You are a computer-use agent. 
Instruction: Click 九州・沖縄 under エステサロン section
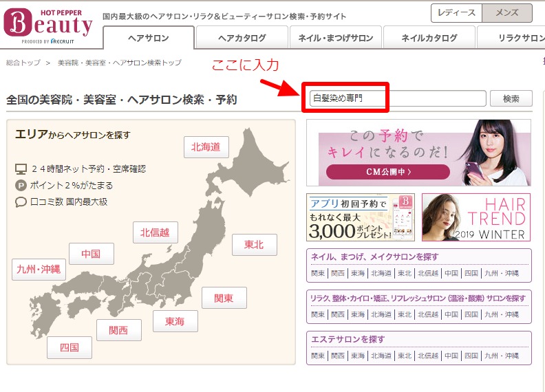tap(502, 356)
